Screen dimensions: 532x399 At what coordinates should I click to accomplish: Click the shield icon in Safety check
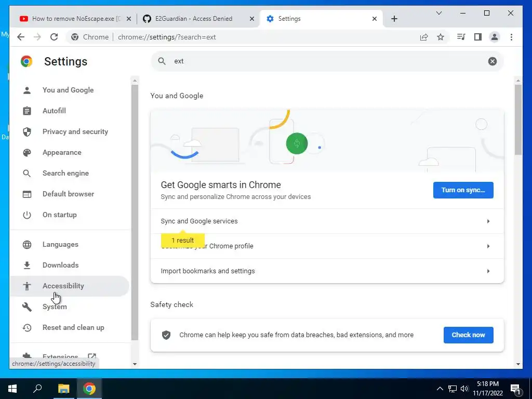click(166, 335)
